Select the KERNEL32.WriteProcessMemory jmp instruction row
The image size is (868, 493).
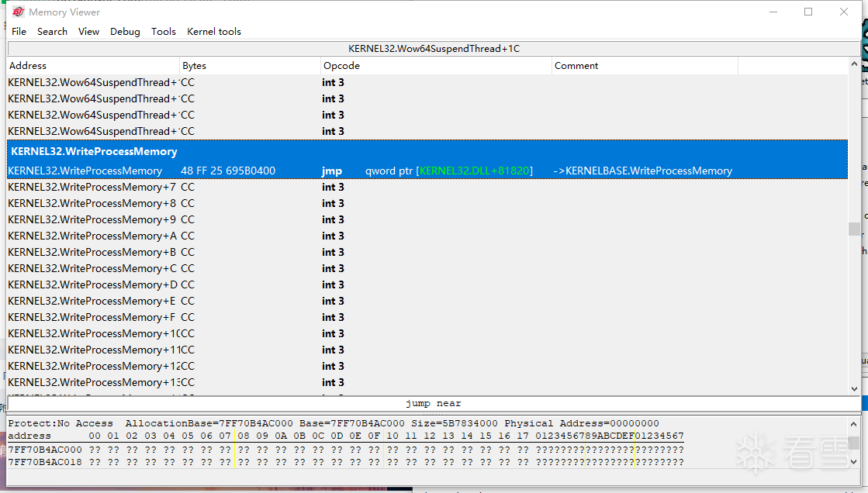tap(427, 171)
